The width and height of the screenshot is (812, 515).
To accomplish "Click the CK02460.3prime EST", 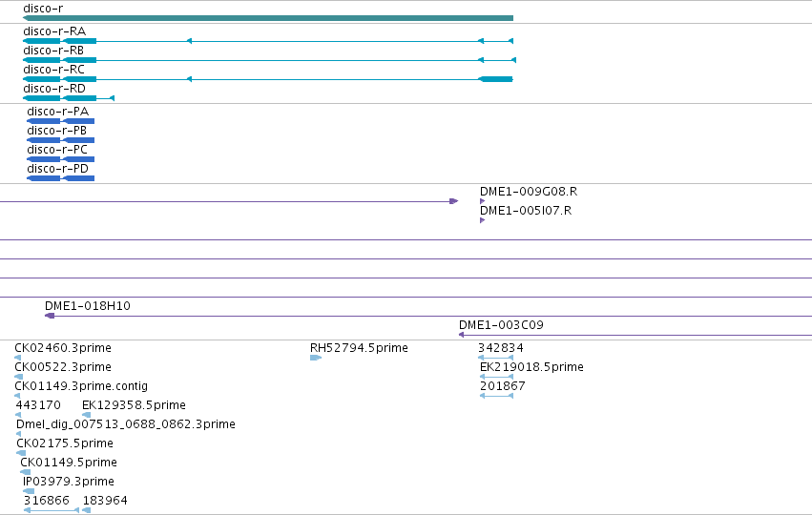I will tap(63, 348).
